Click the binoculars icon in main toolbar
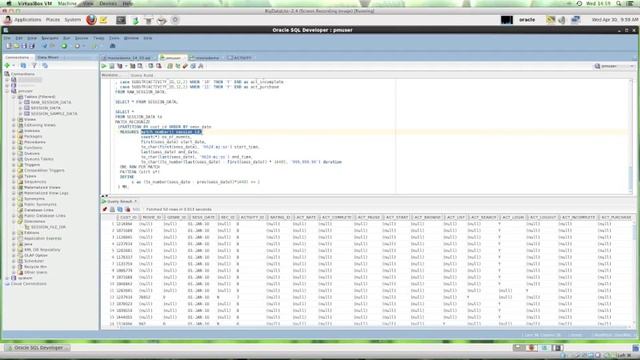 pos(113,46)
